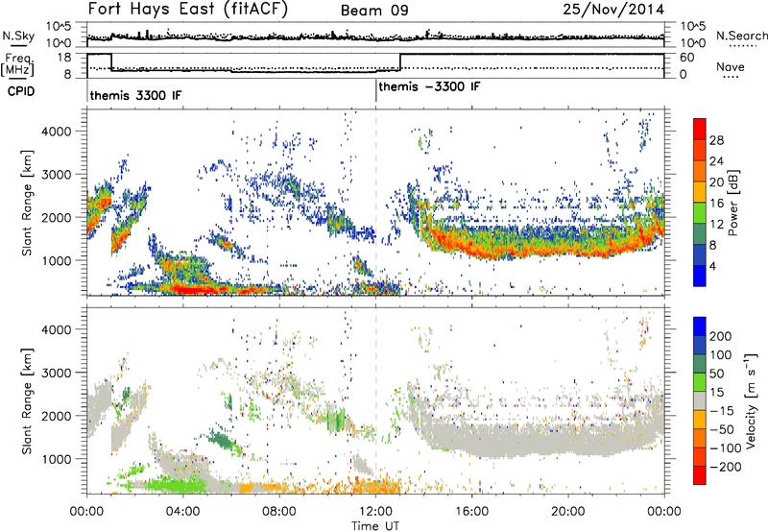Image resolution: width=768 pixels, height=532 pixels.
Task: Click the '60' Nave axis tick label
Action: click(x=687, y=58)
